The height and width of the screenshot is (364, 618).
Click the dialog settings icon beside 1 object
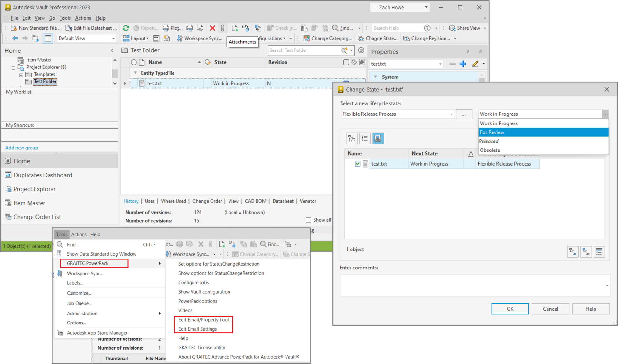click(599, 252)
